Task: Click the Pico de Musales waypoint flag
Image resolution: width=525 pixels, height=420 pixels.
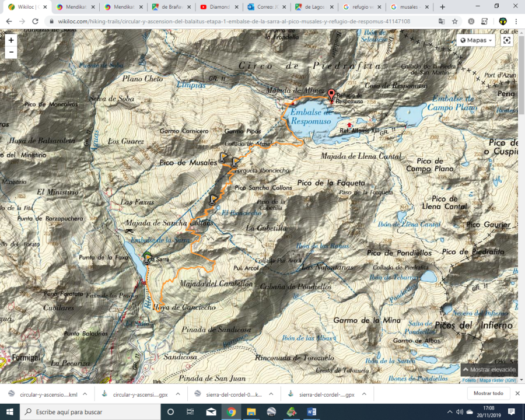Action: (223, 157)
